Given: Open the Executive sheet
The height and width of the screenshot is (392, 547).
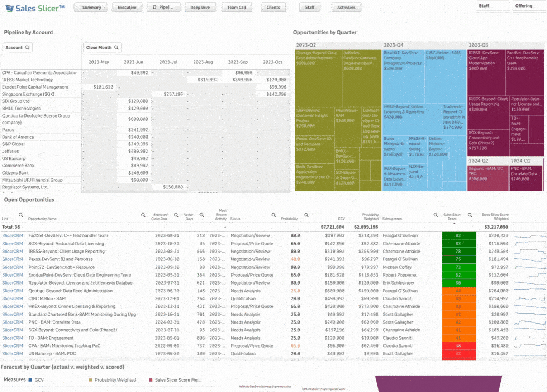Looking at the screenshot, I should point(127,7).
